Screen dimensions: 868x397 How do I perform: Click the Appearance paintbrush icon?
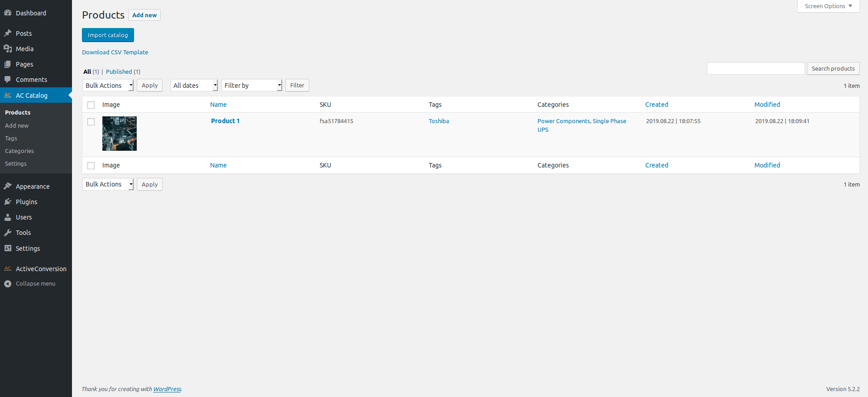[x=8, y=186]
